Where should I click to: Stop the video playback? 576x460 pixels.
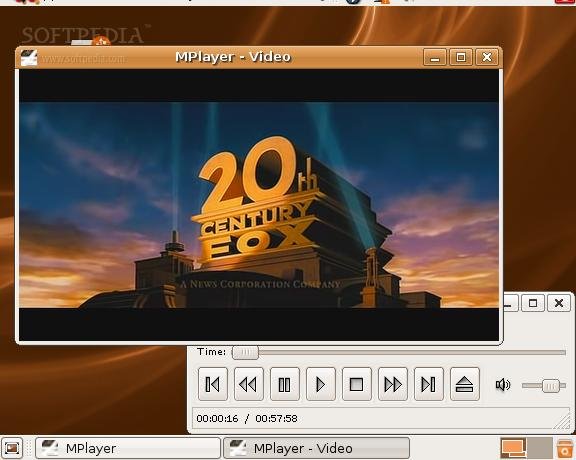[x=357, y=384]
